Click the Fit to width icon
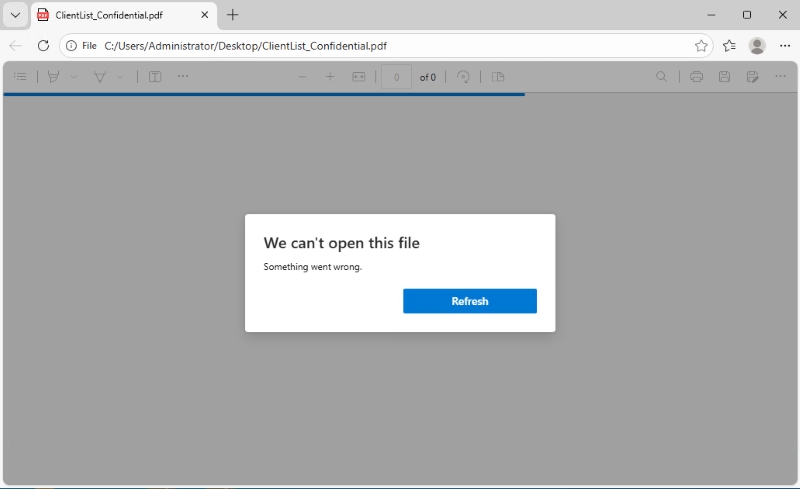This screenshot has width=800, height=489. (x=359, y=77)
